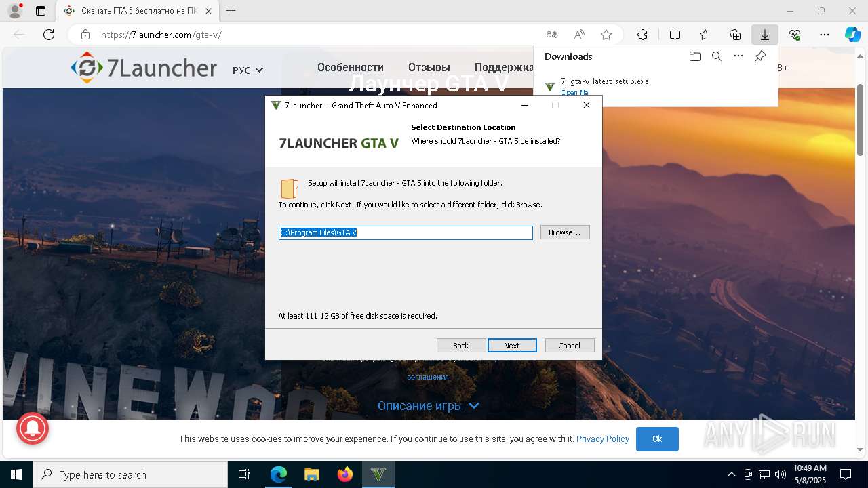Open the Collections icon in Edge
Screen dimensions: 868x488
click(x=735, y=35)
